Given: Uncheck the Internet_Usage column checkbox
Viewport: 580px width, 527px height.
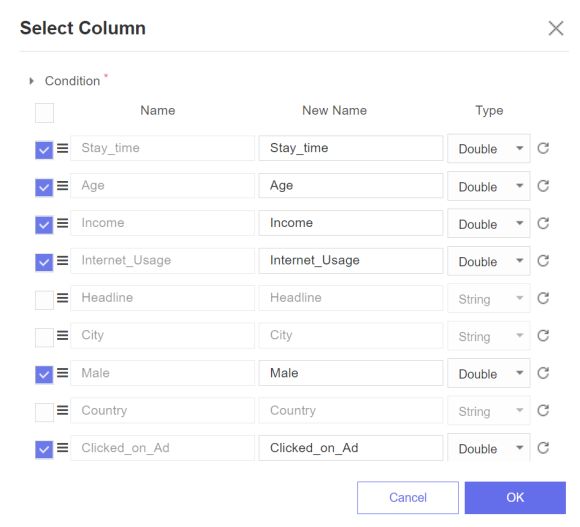Looking at the screenshot, I should [44, 262].
